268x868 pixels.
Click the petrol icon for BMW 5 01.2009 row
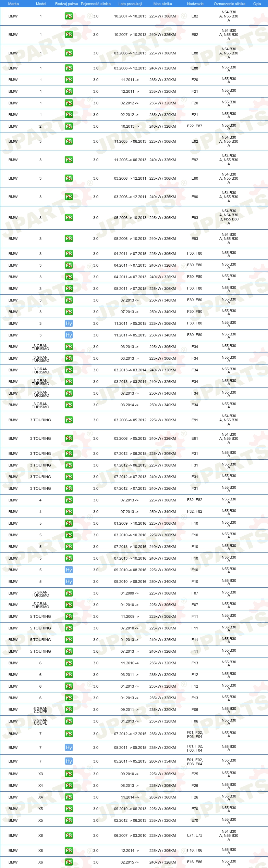click(x=69, y=523)
